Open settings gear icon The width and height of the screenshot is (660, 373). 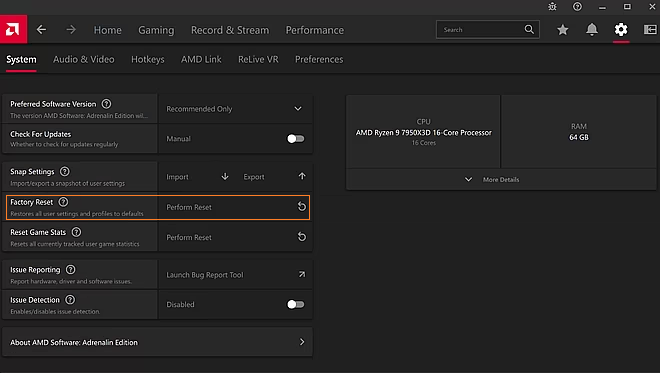click(x=621, y=29)
